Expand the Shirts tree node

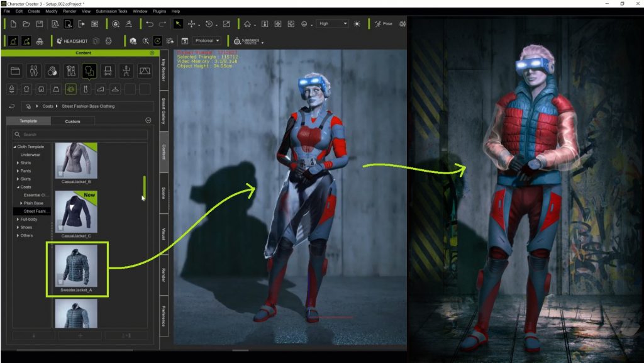pos(18,162)
